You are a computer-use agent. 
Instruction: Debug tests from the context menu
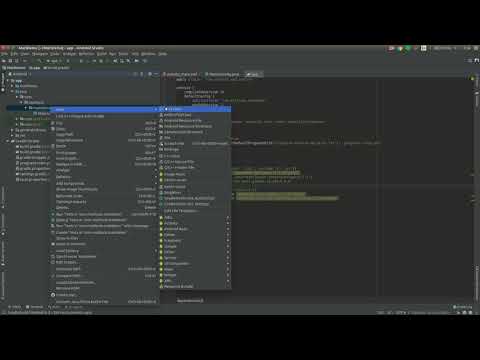pyautogui.click(x=104, y=220)
